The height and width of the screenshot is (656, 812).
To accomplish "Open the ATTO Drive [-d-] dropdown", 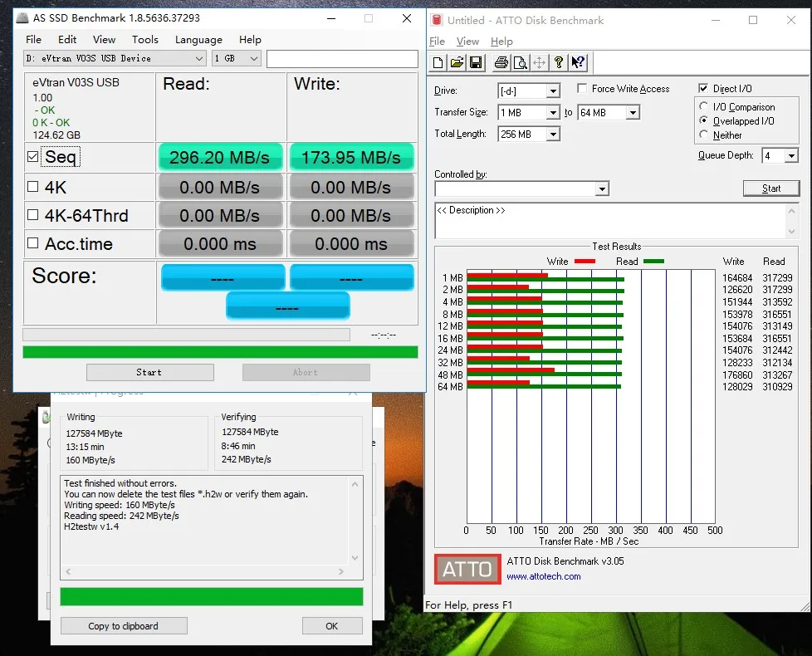I will 529,91.
